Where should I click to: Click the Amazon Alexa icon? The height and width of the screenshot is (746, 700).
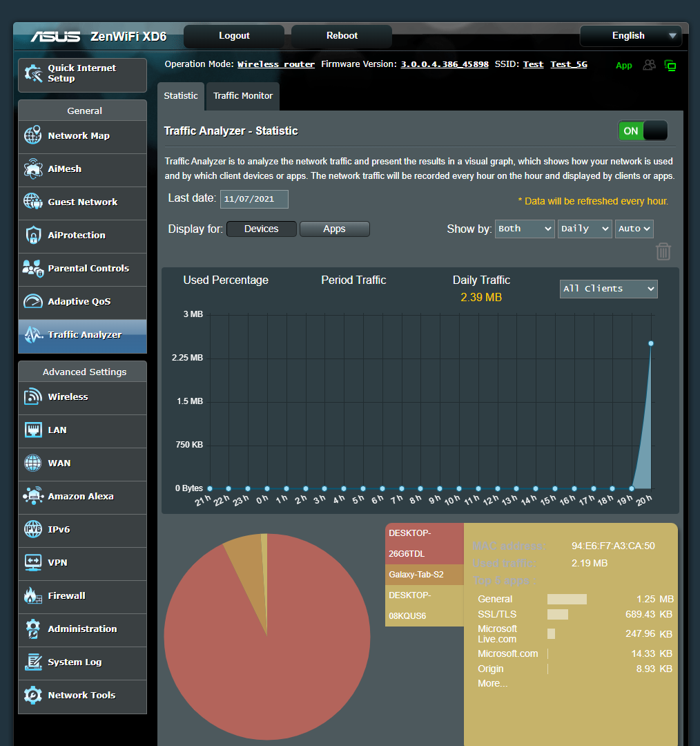[33, 496]
